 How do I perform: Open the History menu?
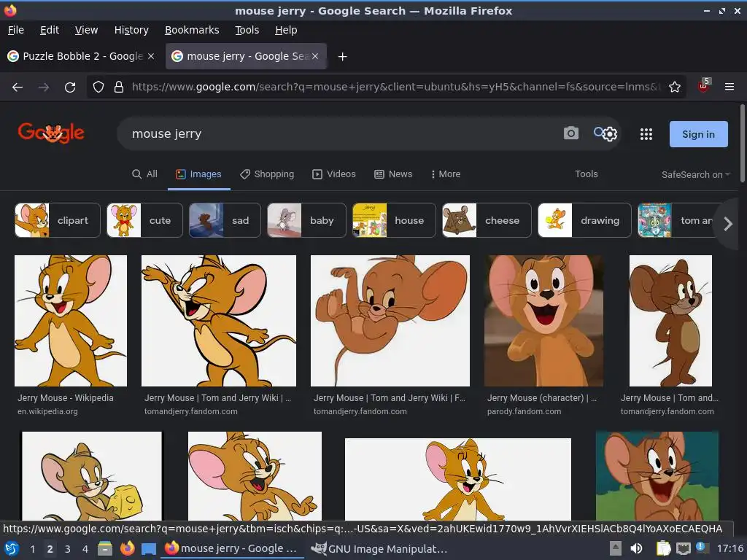[131, 30]
